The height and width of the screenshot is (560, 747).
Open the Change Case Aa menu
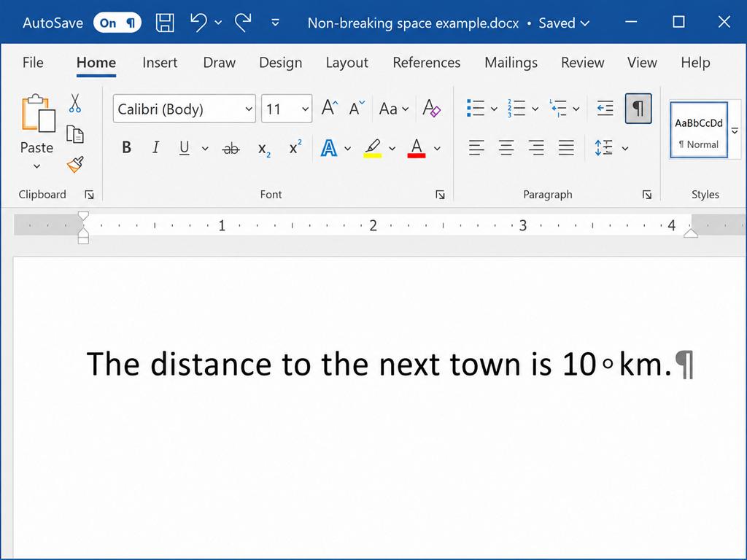393,109
